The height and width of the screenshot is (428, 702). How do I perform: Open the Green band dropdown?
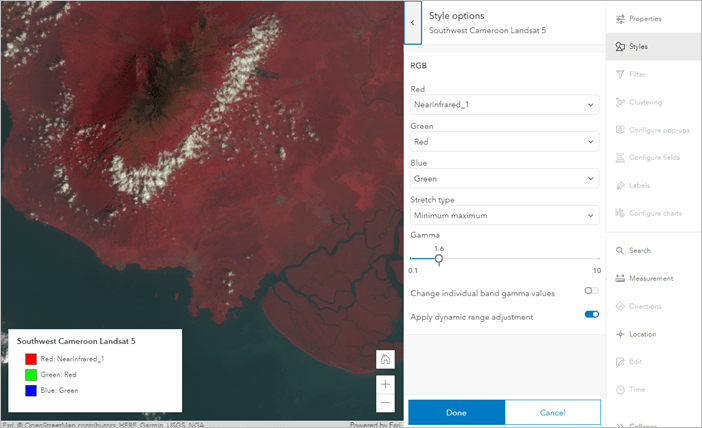pyautogui.click(x=505, y=142)
